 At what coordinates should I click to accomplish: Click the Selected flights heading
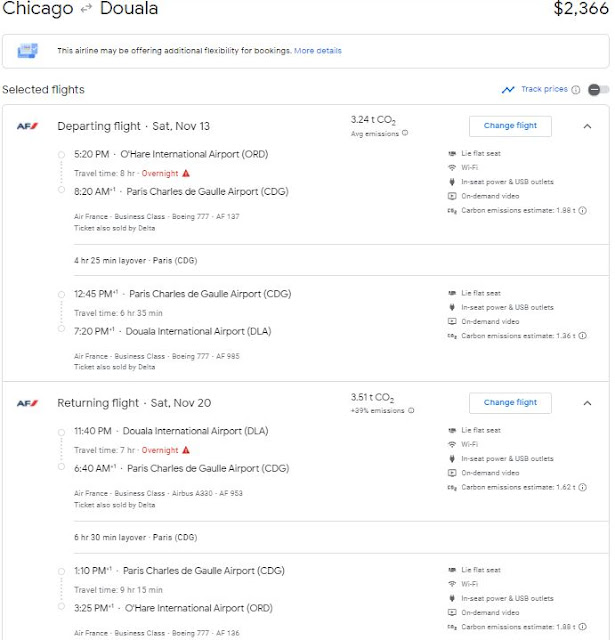point(43,89)
